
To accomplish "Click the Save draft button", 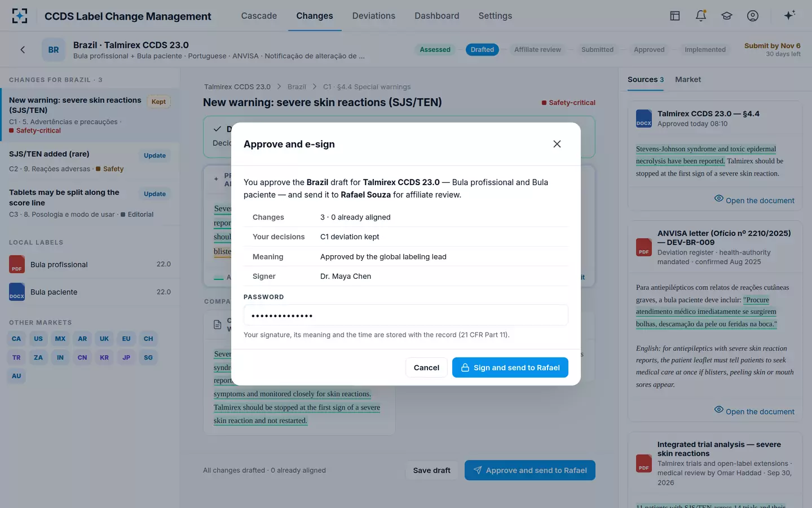I will [x=432, y=470].
